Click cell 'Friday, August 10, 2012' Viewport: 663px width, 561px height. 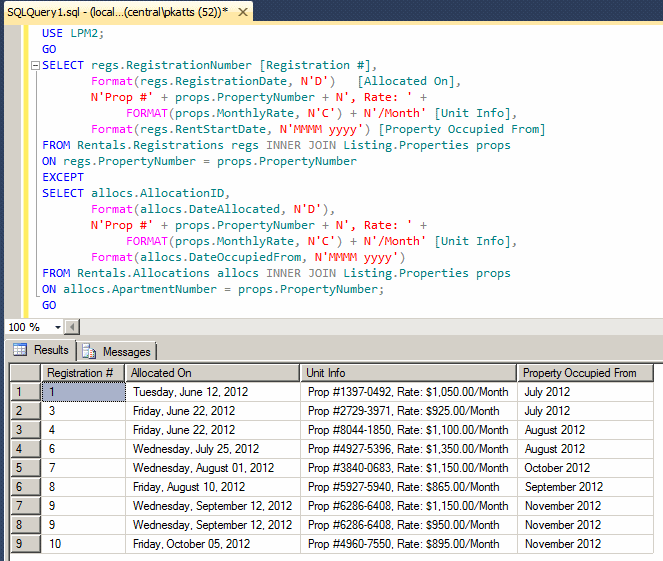(213, 487)
